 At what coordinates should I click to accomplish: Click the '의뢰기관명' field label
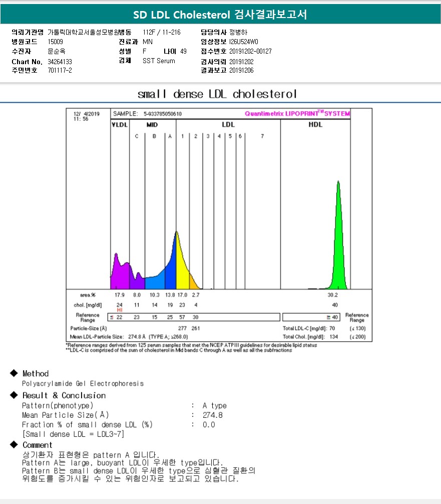[x=28, y=32]
